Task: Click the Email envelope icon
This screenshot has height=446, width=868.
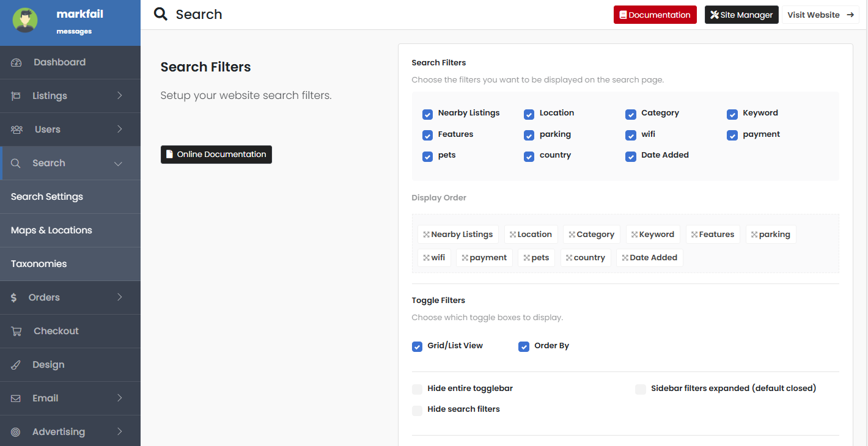Action: (16, 398)
